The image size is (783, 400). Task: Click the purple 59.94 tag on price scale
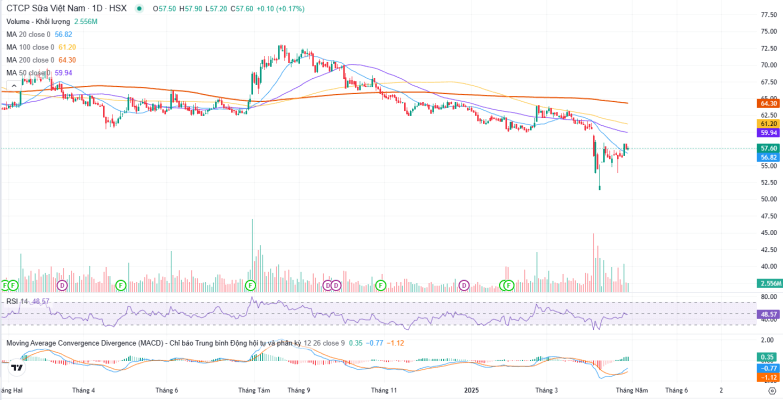[768, 133]
